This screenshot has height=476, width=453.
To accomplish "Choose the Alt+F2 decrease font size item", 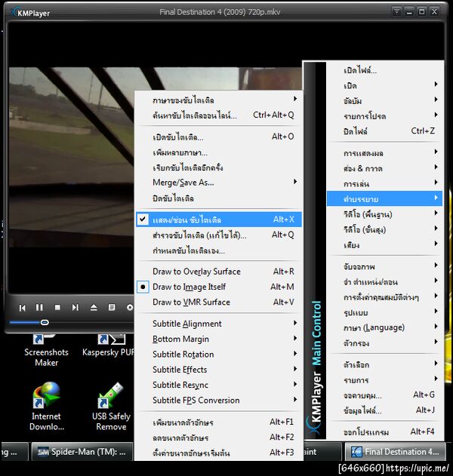I will (x=219, y=438).
